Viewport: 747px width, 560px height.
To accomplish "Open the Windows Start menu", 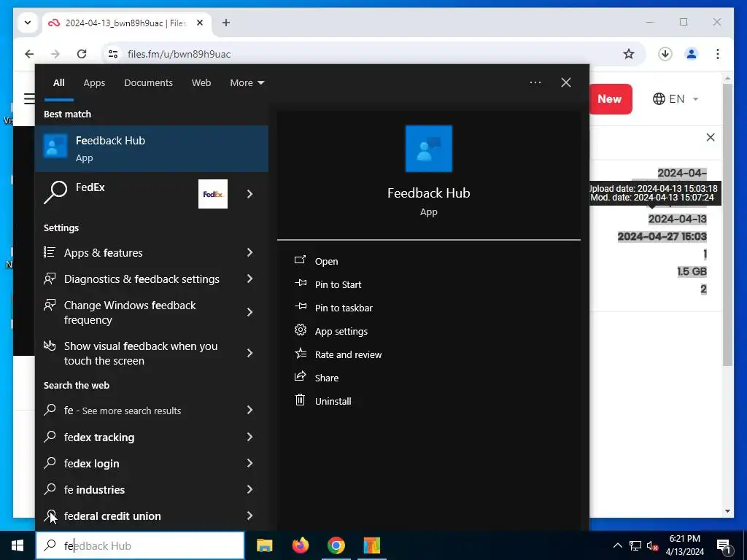I will point(18,545).
